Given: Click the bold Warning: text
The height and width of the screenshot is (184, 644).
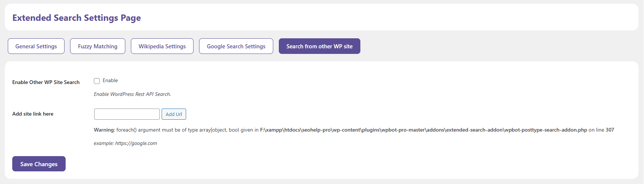Looking at the screenshot, I should coord(104,130).
